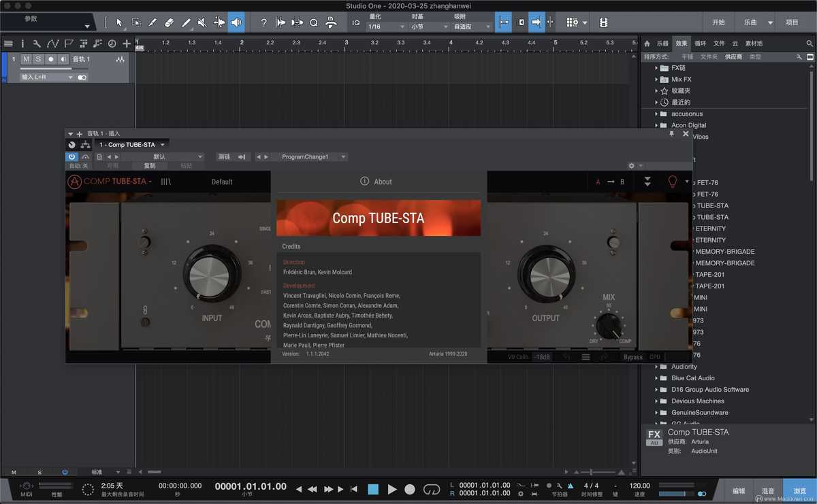This screenshot has height=504, width=817.
Task: Sort browser by 供应商
Action: pos(733,57)
